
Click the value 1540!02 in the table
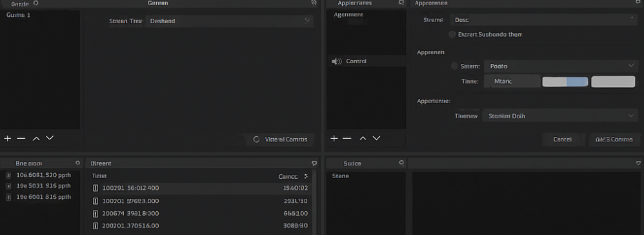(296, 188)
